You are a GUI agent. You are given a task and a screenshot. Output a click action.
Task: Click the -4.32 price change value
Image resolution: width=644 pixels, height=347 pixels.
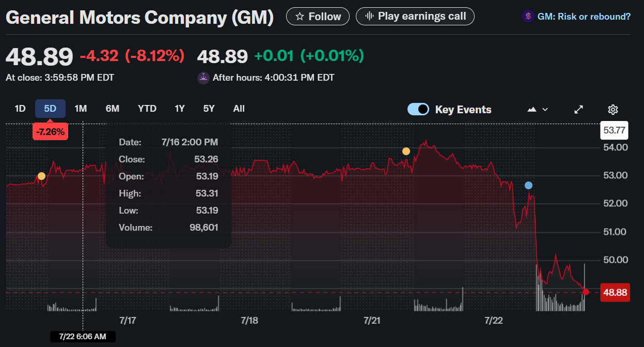(99, 55)
